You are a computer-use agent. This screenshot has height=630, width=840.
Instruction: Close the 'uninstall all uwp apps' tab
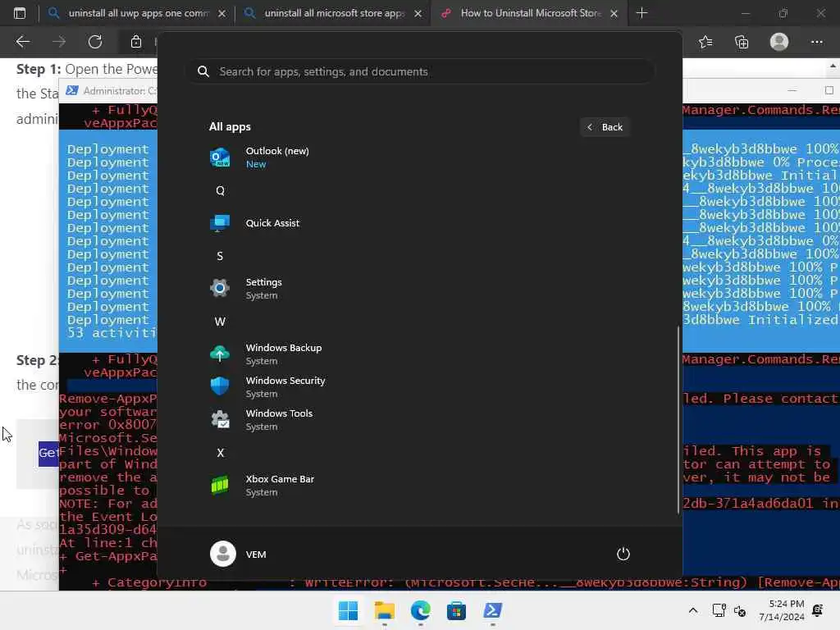tap(221, 13)
